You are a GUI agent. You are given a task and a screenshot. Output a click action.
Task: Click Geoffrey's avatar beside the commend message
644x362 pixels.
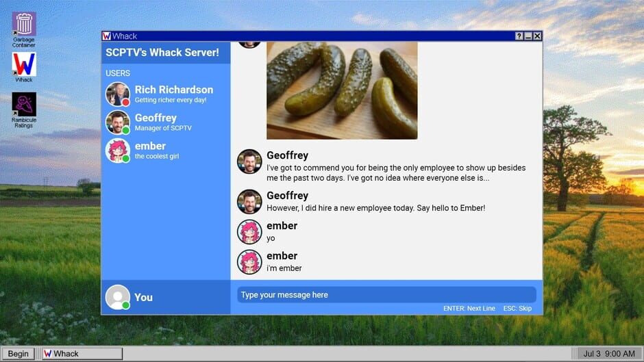point(249,161)
